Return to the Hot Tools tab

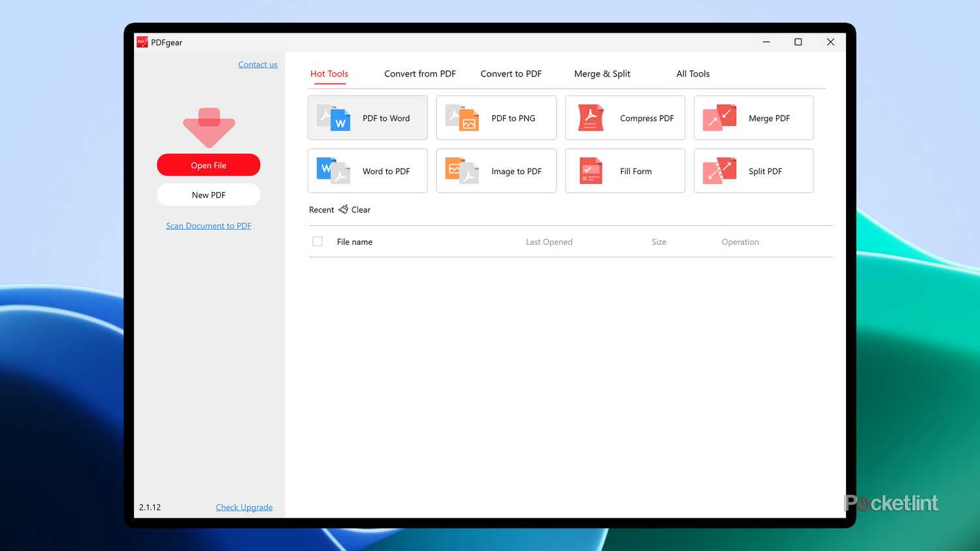click(329, 74)
